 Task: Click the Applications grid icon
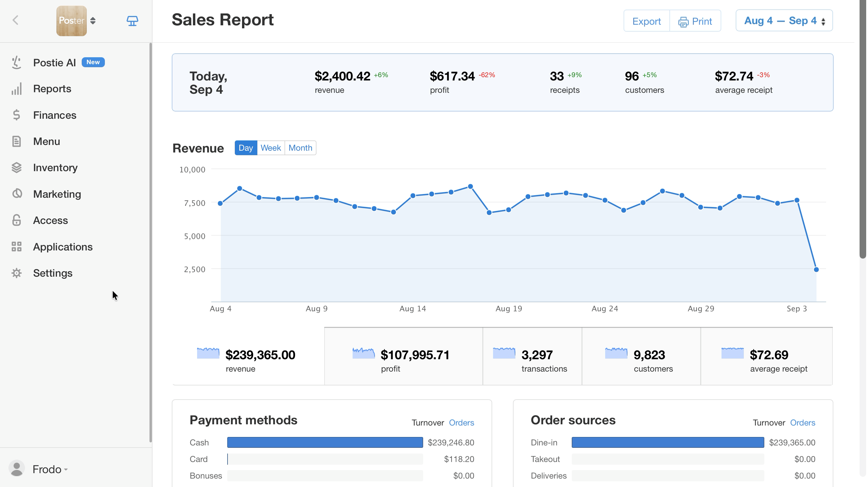(x=17, y=247)
